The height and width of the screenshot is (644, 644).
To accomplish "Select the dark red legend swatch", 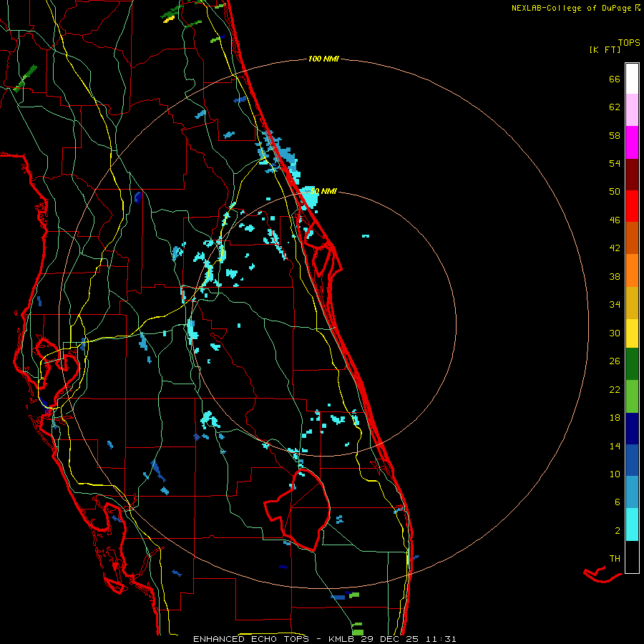I will [632, 175].
